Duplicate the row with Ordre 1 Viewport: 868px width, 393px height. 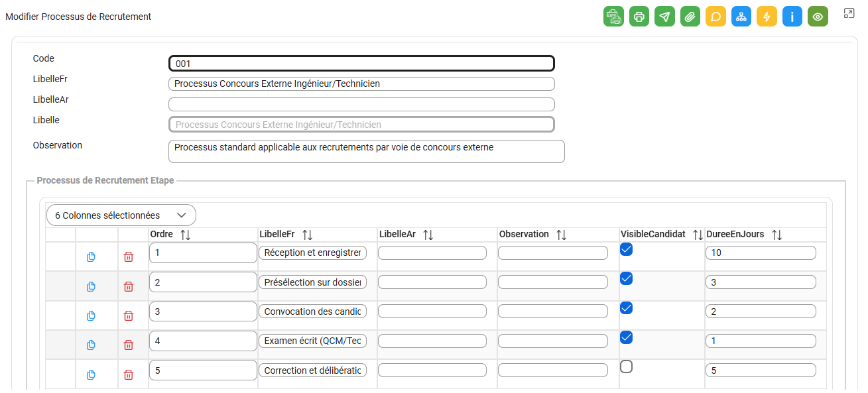pos(92,257)
